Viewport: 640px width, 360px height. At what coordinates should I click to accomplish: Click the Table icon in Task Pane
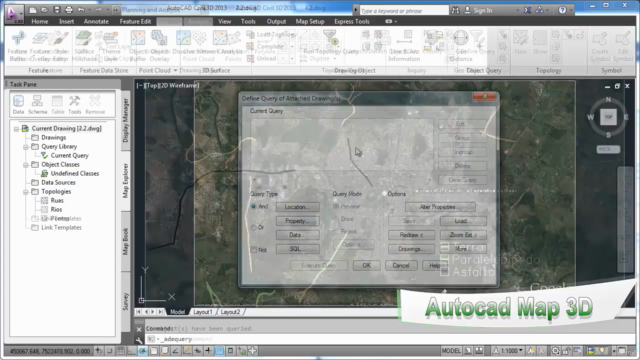[x=58, y=104]
